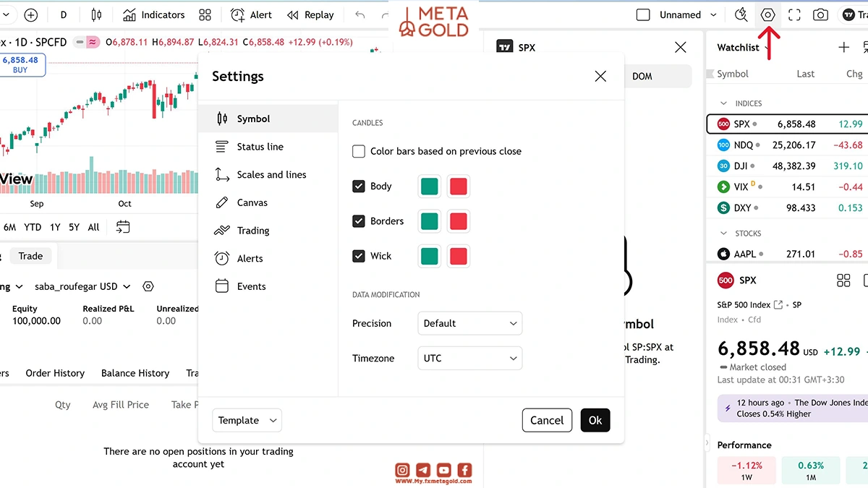
Task: Take a chart snapshot with camera icon
Action: tap(820, 14)
